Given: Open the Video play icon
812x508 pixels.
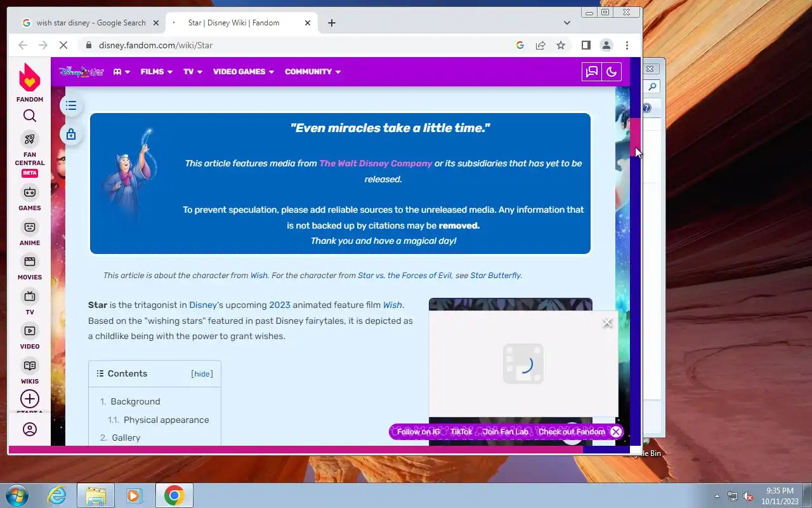Looking at the screenshot, I should point(30,331).
